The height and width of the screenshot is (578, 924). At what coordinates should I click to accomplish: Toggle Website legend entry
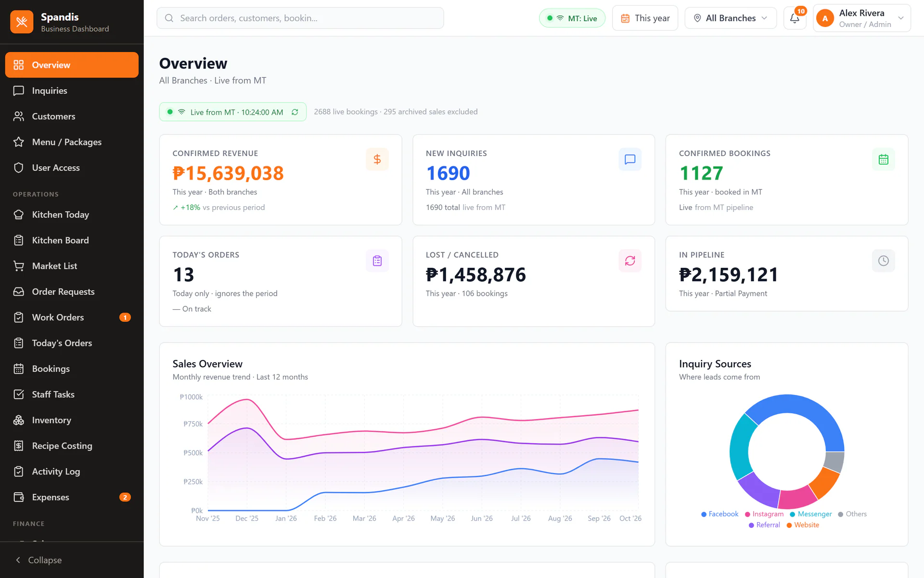pyautogui.click(x=803, y=525)
